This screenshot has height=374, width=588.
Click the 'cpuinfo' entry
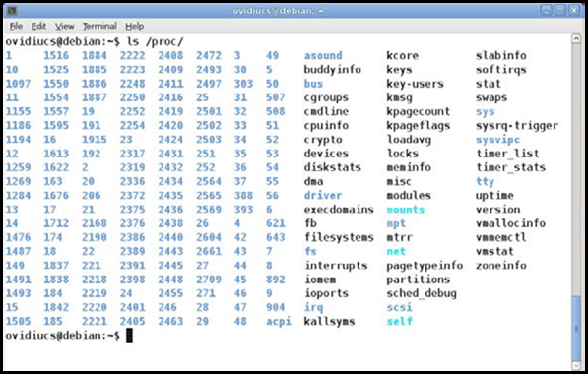326,126
